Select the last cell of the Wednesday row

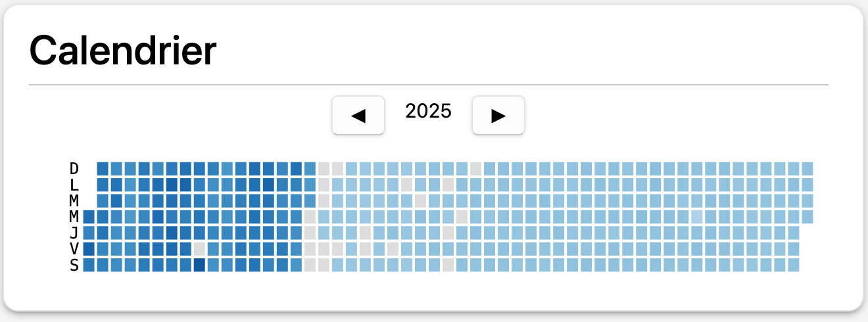(807, 217)
